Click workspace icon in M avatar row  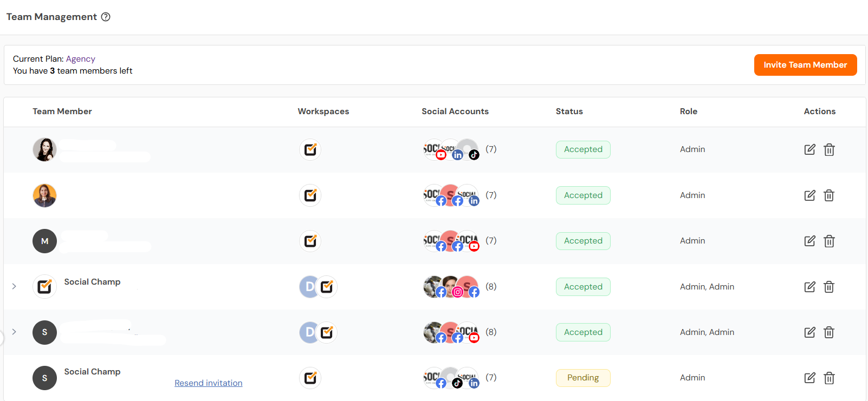[x=310, y=241]
